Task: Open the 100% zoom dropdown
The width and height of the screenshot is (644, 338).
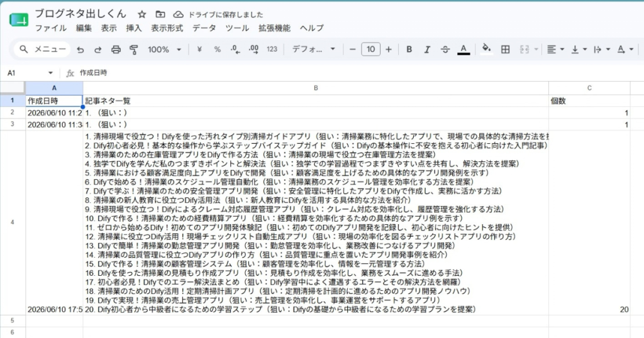Action: tap(164, 50)
